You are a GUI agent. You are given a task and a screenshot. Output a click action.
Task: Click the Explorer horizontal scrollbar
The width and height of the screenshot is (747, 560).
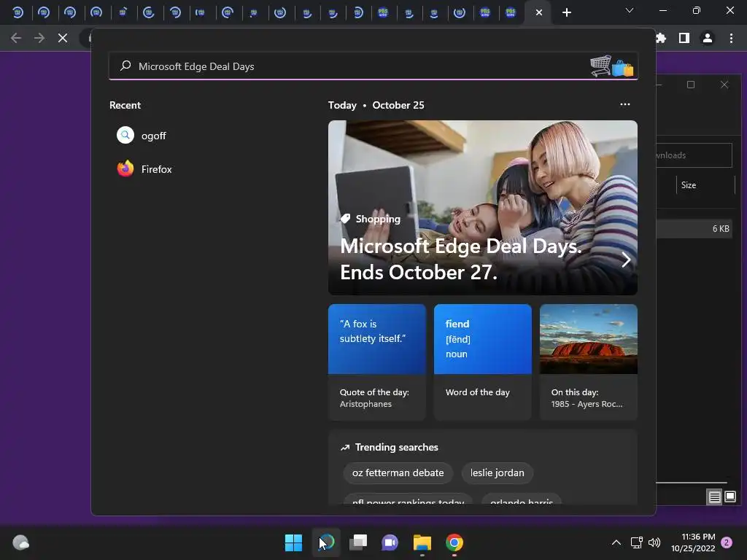[x=692, y=483]
